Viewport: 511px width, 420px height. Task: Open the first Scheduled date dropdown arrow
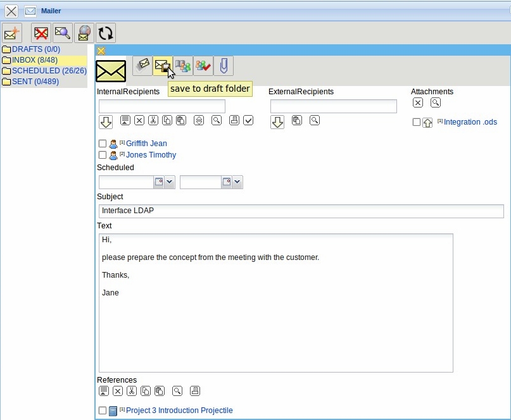click(x=169, y=182)
